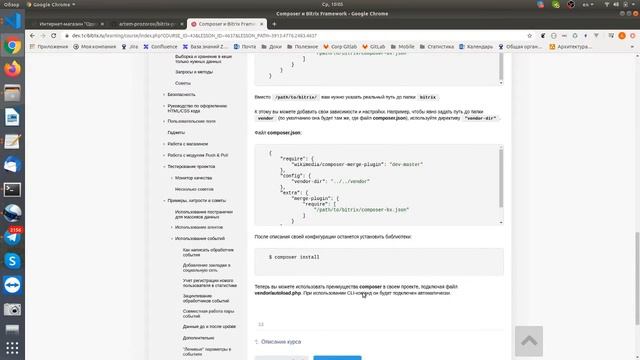Open Telegram with the unread badge
The image size is (640, 360).
click(12, 237)
